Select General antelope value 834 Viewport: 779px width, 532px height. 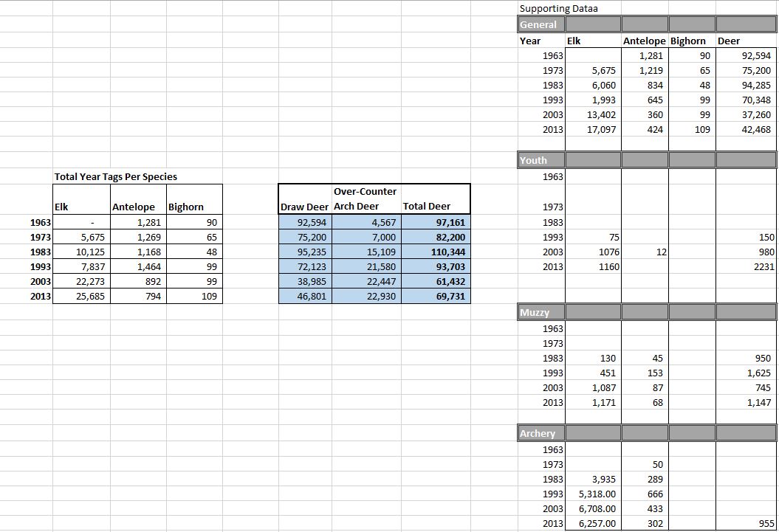pos(645,86)
